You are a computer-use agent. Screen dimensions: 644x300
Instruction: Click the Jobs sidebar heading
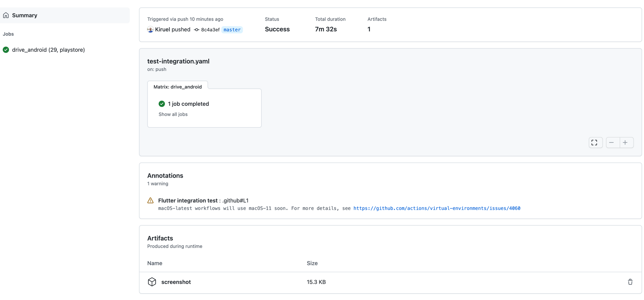8,34
